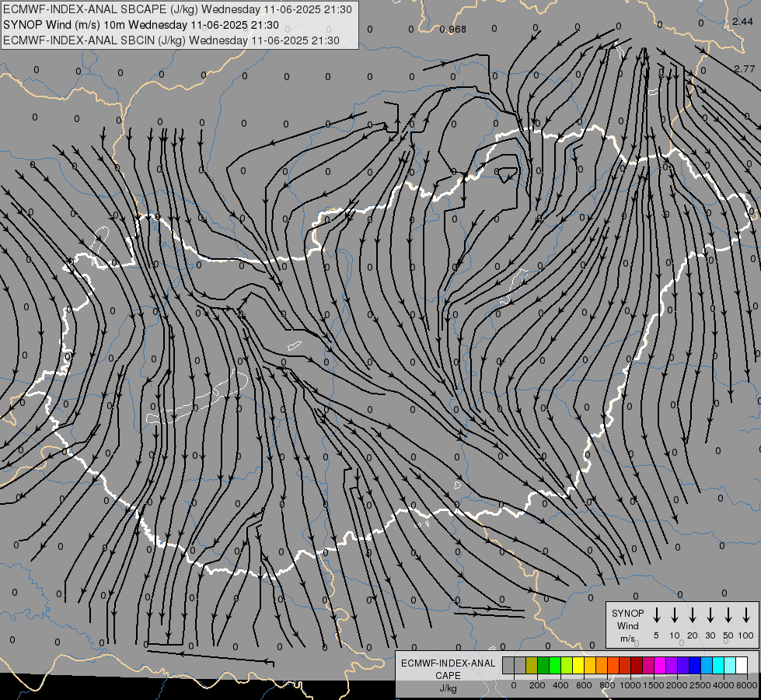
Task: Select the dark green CAPE swatch
Action: point(543,665)
